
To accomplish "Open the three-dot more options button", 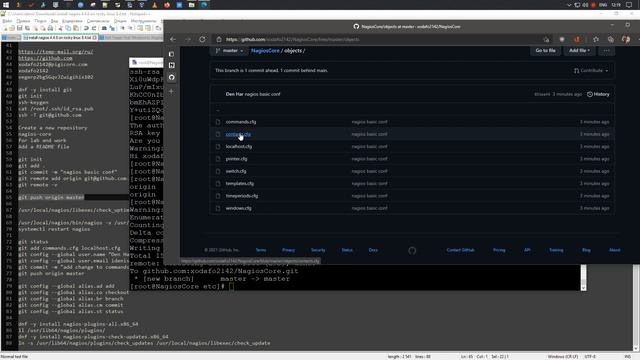I will pyautogui.click(x=606, y=51).
